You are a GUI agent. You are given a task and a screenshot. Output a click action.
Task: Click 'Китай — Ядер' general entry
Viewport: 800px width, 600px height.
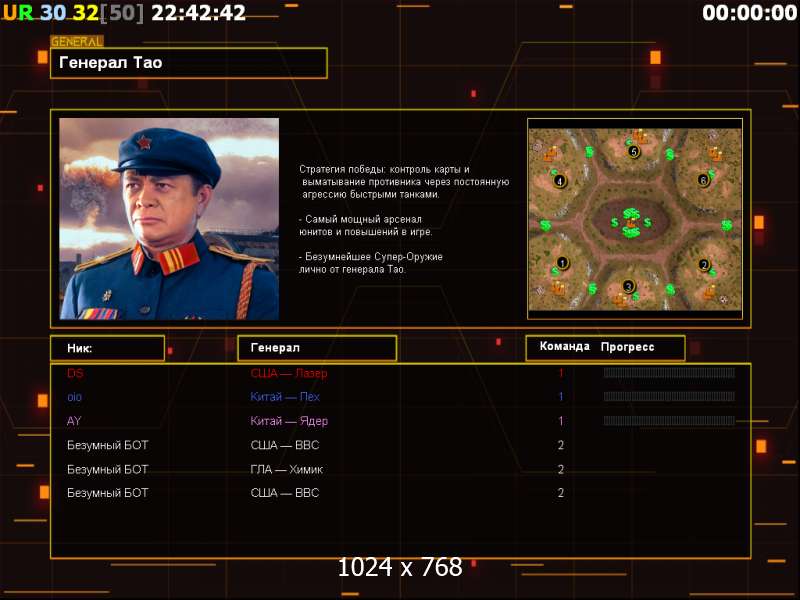289,421
